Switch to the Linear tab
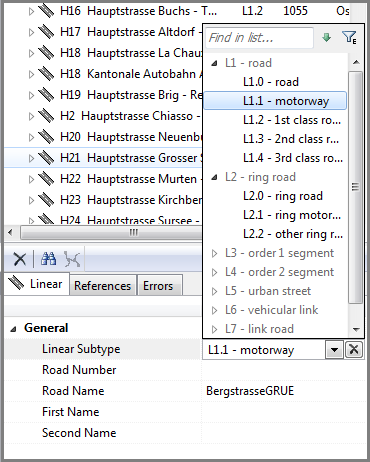 36,284
